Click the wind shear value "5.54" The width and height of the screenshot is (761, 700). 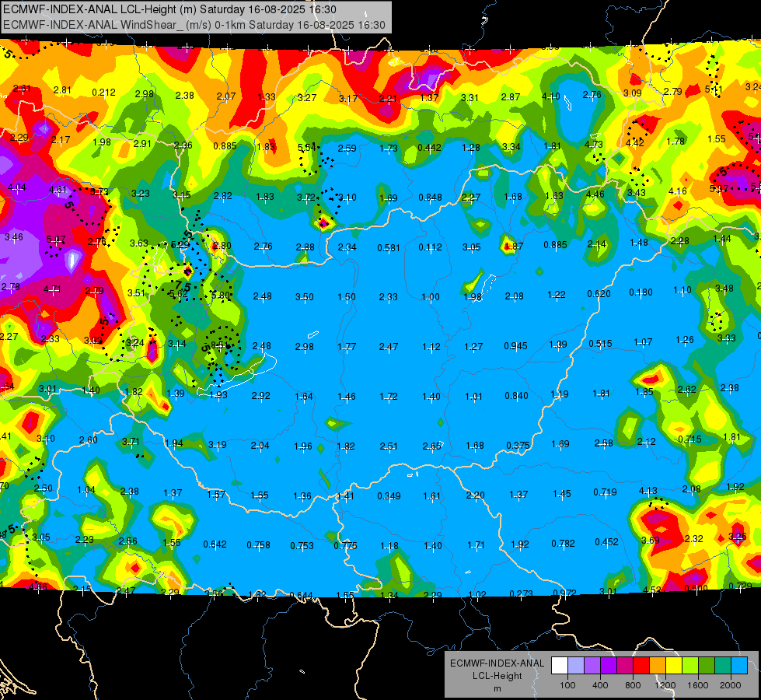tap(307, 147)
